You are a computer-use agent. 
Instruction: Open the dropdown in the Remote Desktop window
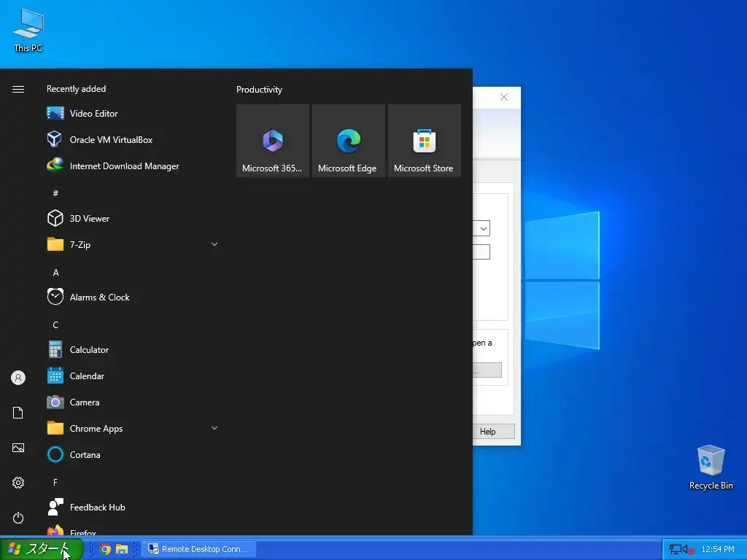[x=483, y=228]
